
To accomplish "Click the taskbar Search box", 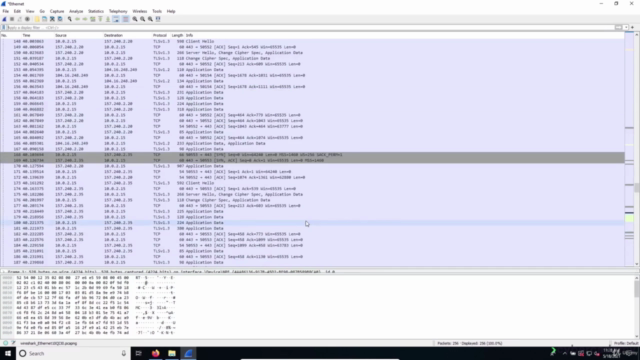I will [x=73, y=353].
